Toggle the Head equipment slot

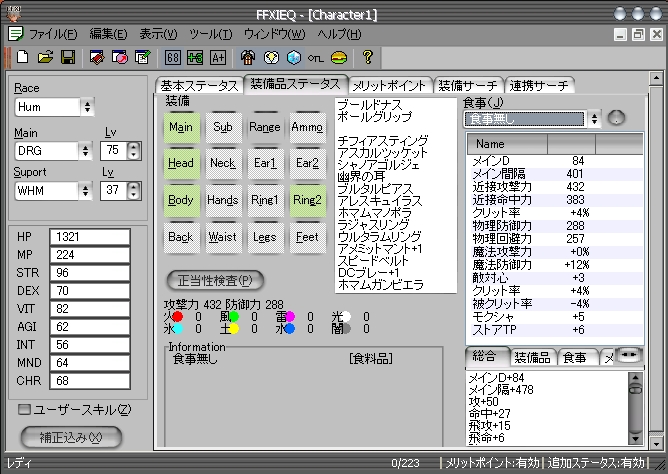coord(181,164)
